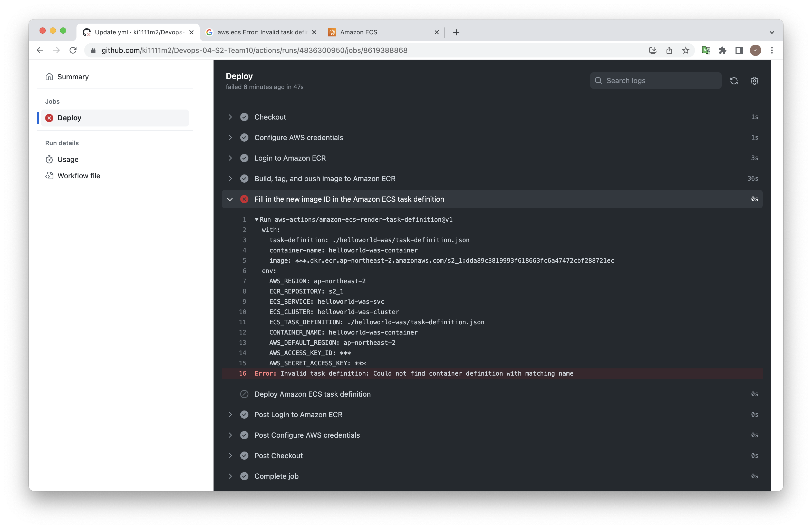The width and height of the screenshot is (812, 529).
Task: Select the Deploy job in the sidebar
Action: [115, 118]
